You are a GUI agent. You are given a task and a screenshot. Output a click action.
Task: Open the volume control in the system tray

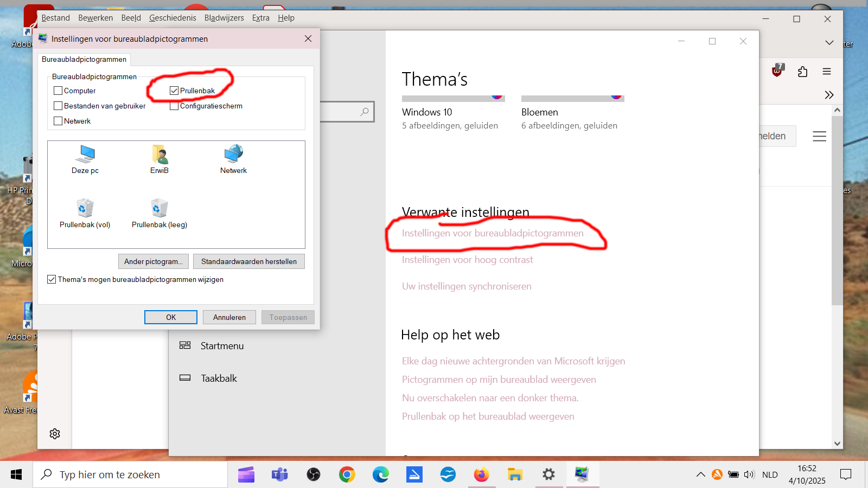coord(749,474)
